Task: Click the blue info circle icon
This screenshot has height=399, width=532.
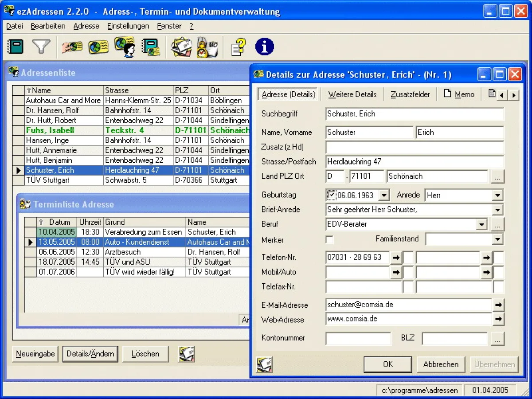Action: pyautogui.click(x=264, y=47)
